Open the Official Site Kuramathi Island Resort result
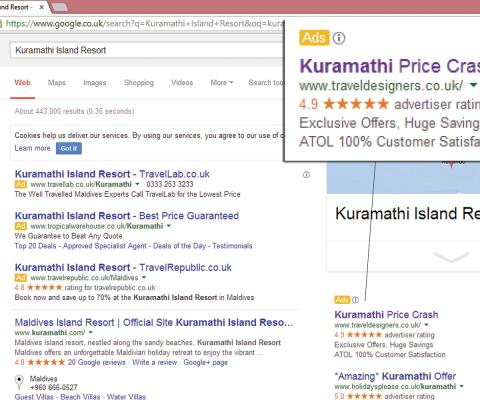The height and width of the screenshot is (400, 480). coord(154,322)
